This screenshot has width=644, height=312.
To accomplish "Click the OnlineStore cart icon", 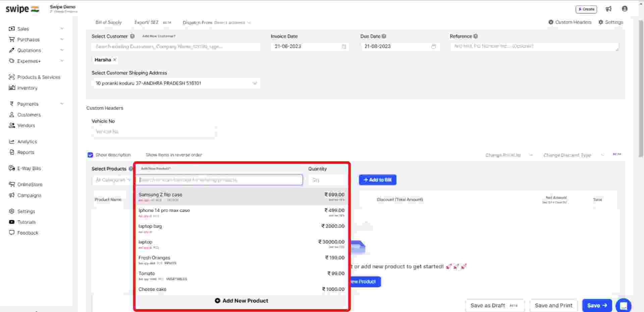I will click(x=12, y=185).
